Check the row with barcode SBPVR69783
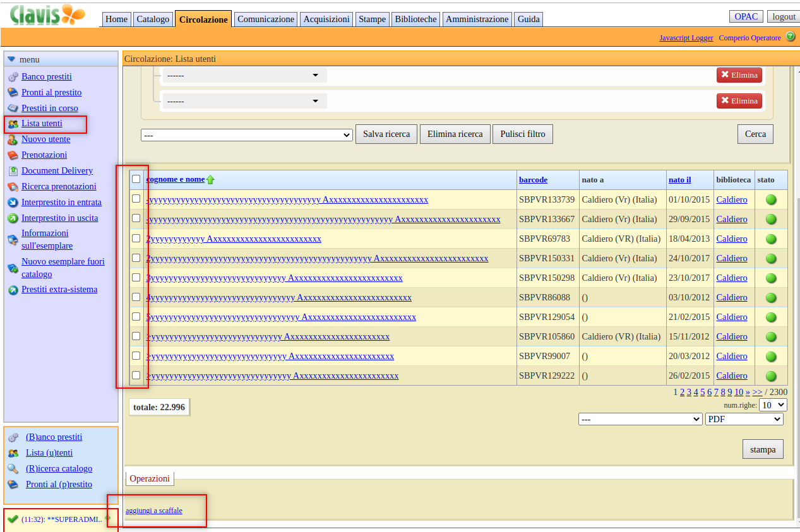Image resolution: width=800 pixels, height=532 pixels. 136,239
